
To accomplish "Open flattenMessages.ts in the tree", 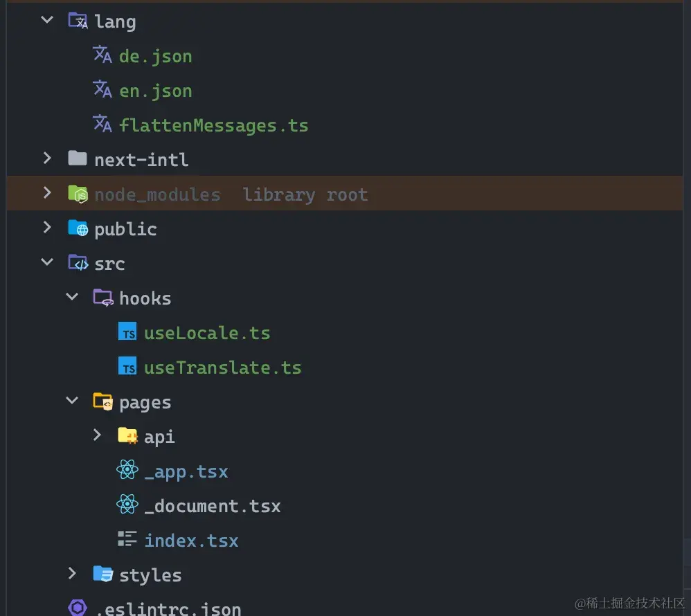I will pyautogui.click(x=214, y=125).
